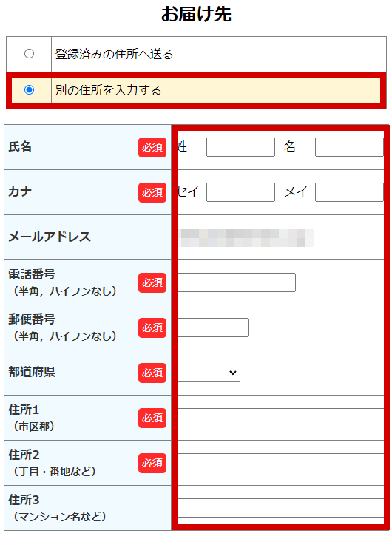Viewport: 392px width, 536px height.
Task: Select the 登録済みの住所へ送る radio button
Action: [x=29, y=54]
